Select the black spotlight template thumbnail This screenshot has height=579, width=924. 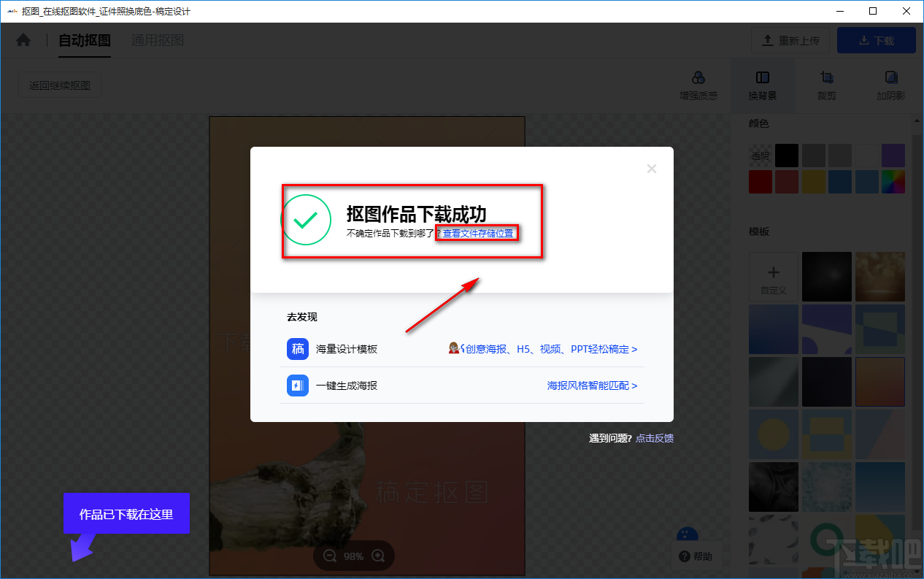click(x=827, y=277)
